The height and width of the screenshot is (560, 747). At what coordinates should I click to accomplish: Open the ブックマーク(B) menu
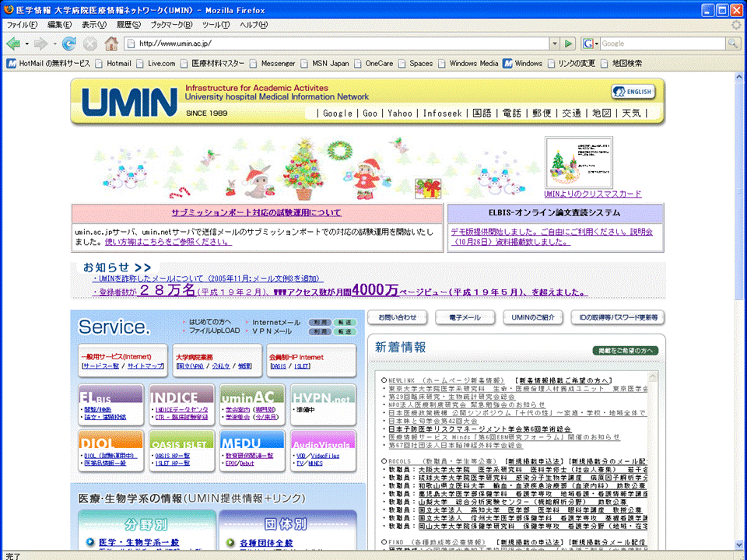coord(167,25)
